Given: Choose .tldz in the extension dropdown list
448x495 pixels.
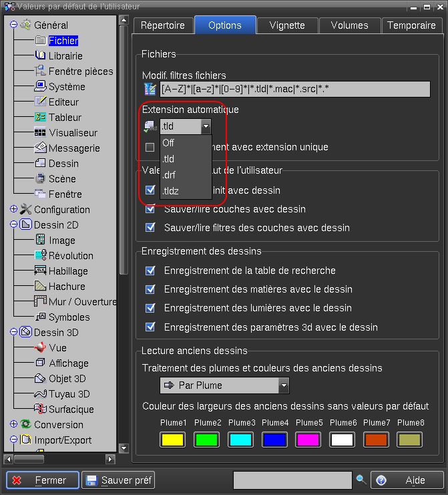Looking at the screenshot, I should click(171, 192).
